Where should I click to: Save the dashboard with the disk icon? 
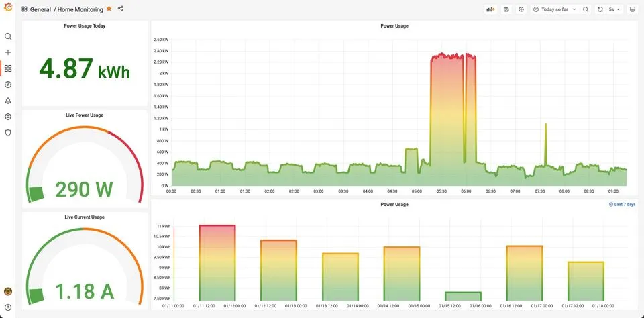506,9
